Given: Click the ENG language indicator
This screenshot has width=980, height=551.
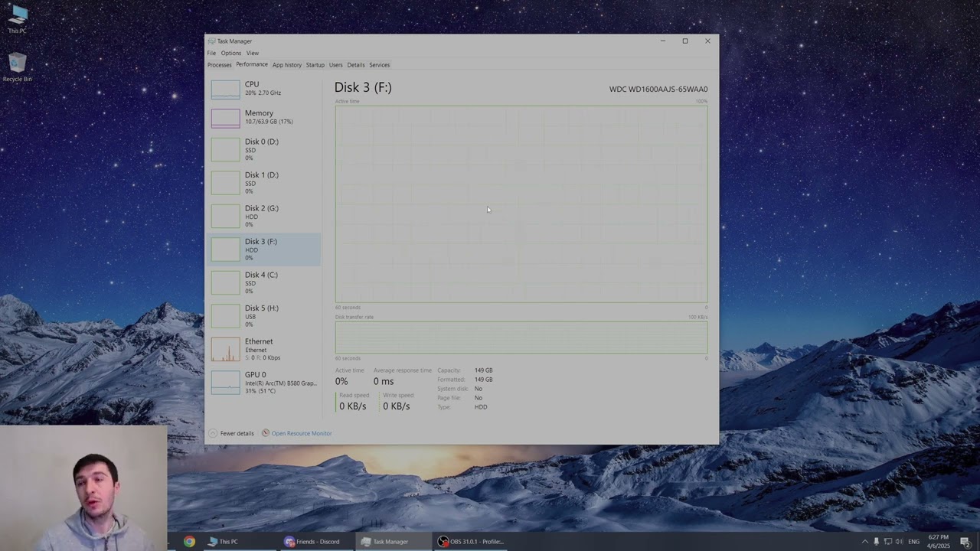Looking at the screenshot, I should (914, 542).
